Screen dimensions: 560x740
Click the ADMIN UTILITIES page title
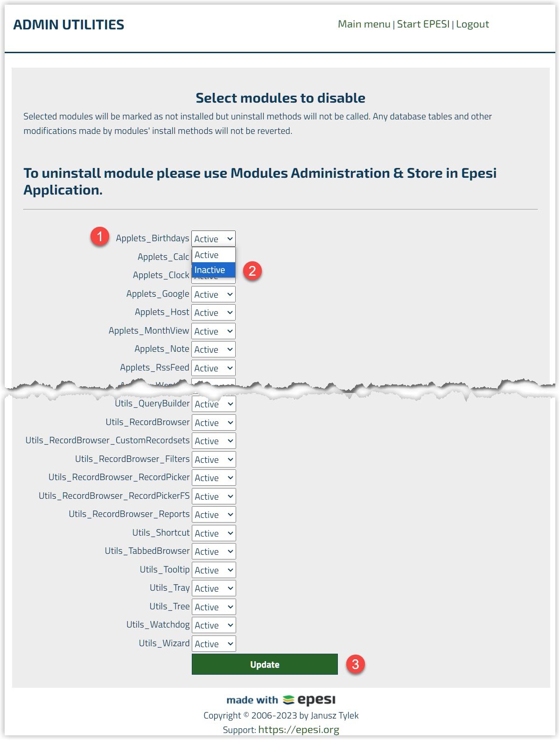click(69, 25)
